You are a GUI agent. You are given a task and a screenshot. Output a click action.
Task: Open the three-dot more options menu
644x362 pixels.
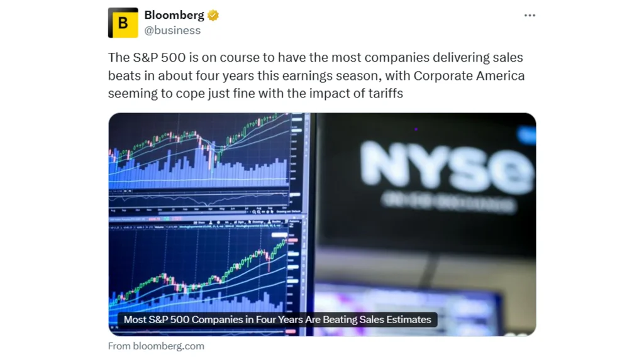[x=530, y=16]
